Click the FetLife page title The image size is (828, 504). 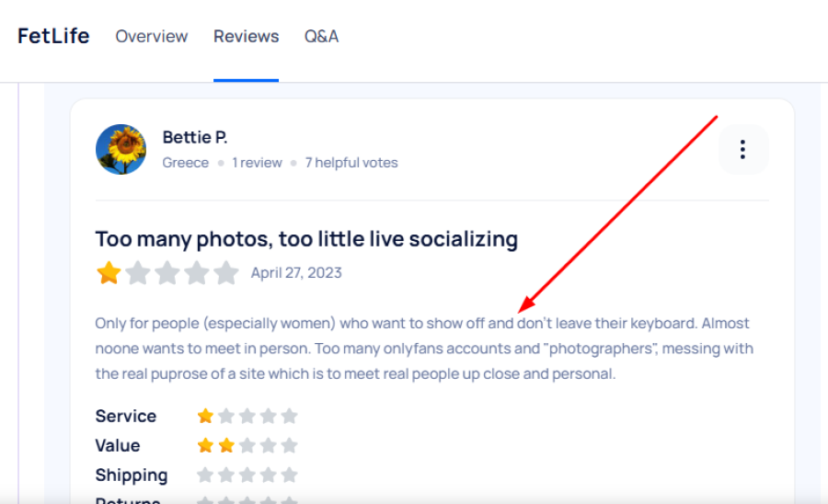53,37
